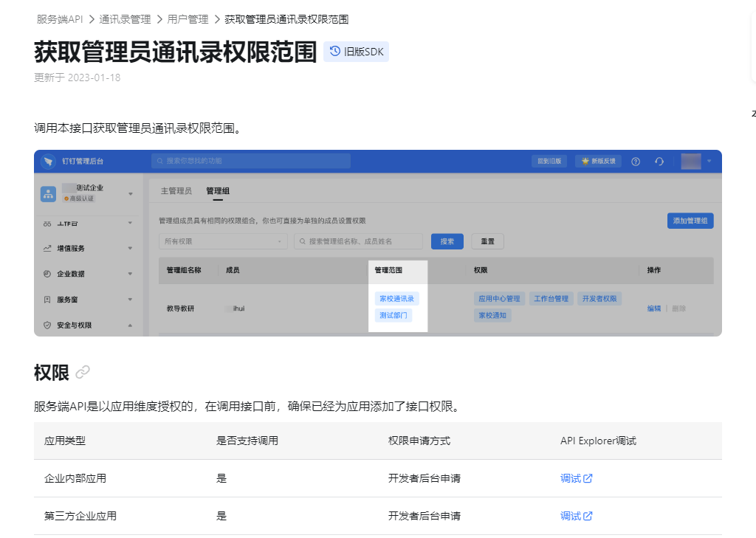Click the refresh headset icon in the blue header
This screenshot has height=538, width=756.
(x=659, y=162)
